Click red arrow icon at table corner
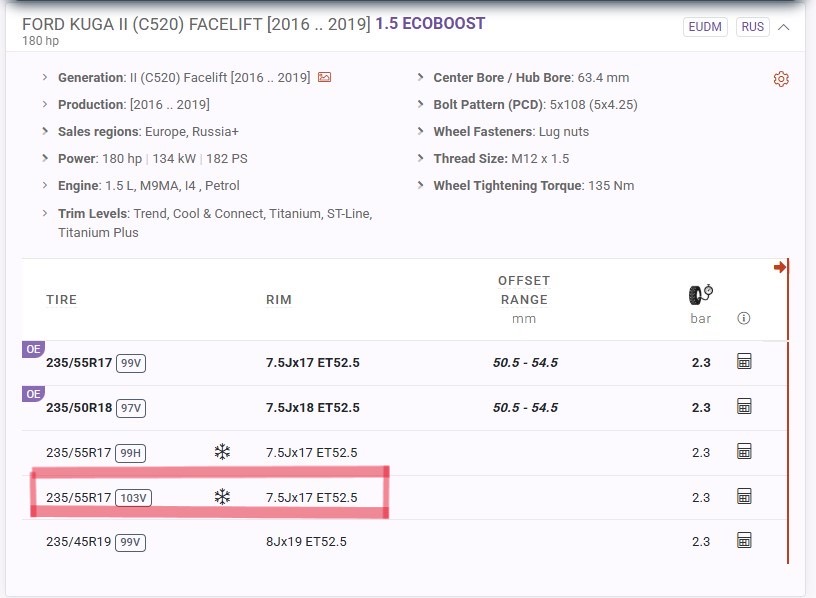Screen dimensions: 816x598 (x=780, y=267)
